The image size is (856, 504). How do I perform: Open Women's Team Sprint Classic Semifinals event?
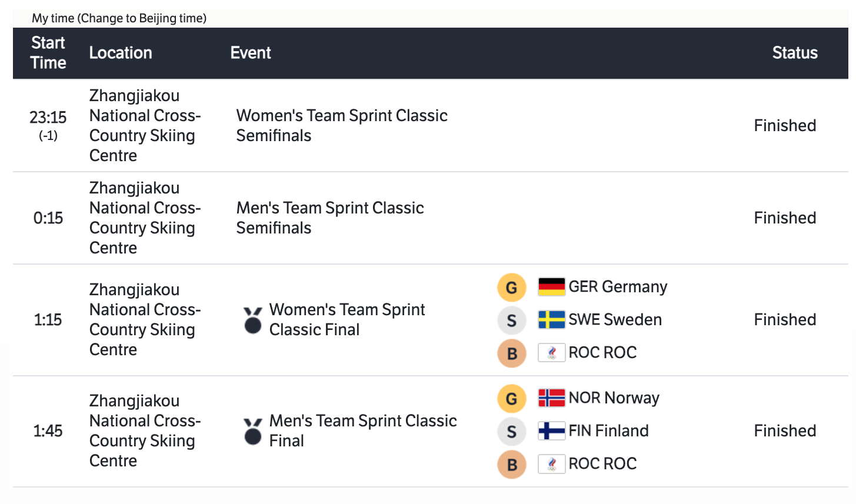341,125
